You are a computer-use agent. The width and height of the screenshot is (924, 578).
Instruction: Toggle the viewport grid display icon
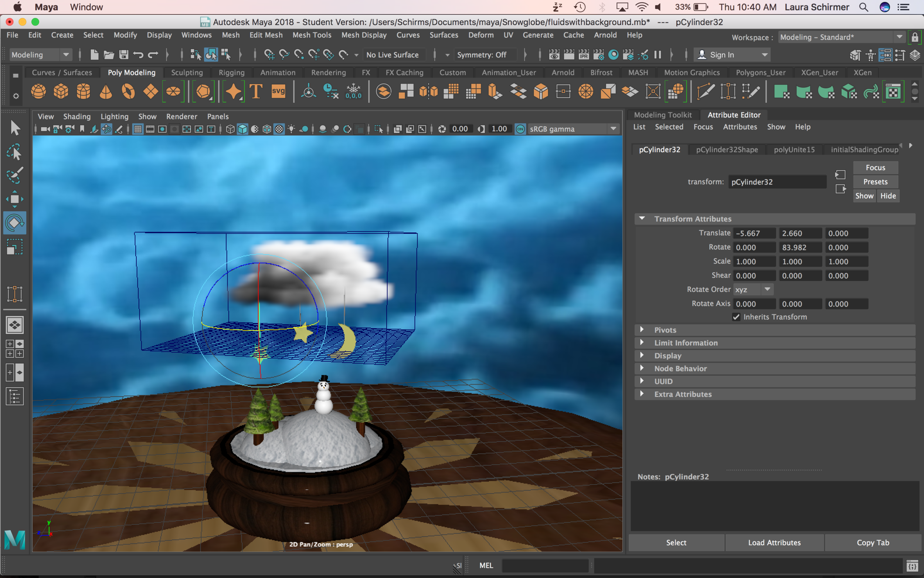[x=138, y=129]
